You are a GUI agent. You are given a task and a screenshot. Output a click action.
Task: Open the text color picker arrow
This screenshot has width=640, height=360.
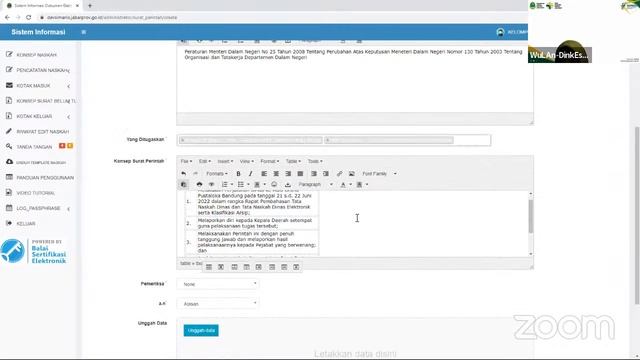click(350, 184)
